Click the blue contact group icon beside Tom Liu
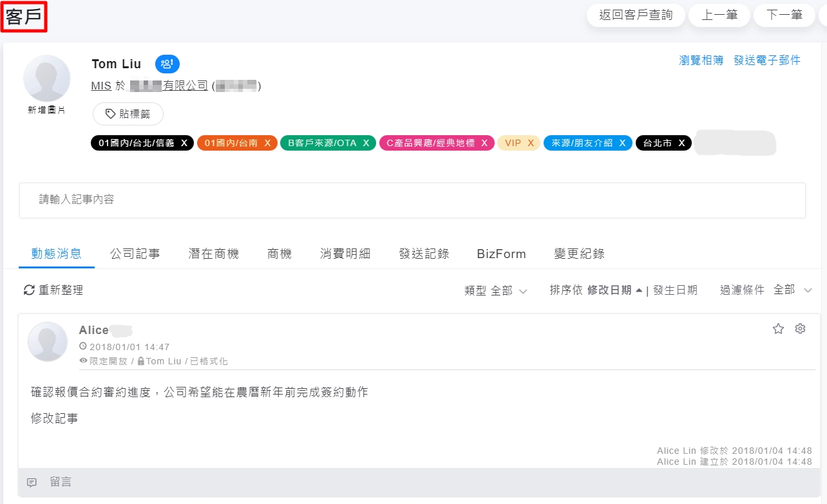The height and width of the screenshot is (504, 827). click(167, 64)
